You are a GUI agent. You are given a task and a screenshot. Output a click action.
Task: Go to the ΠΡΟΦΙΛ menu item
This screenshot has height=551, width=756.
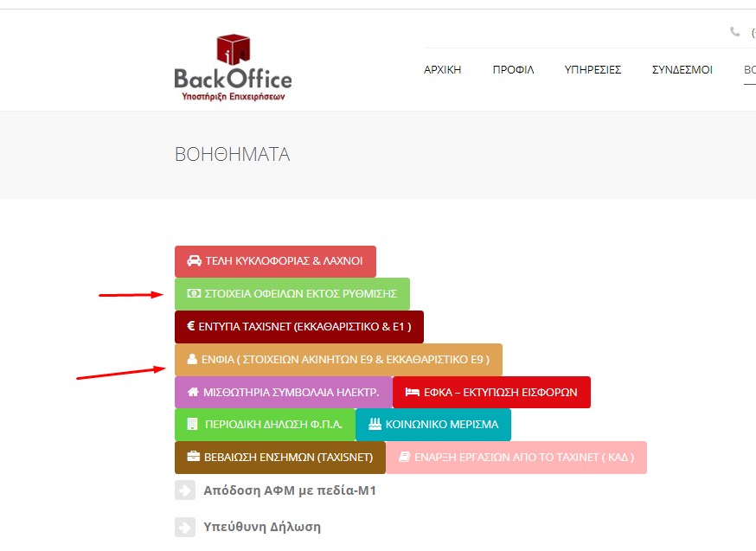pos(513,70)
